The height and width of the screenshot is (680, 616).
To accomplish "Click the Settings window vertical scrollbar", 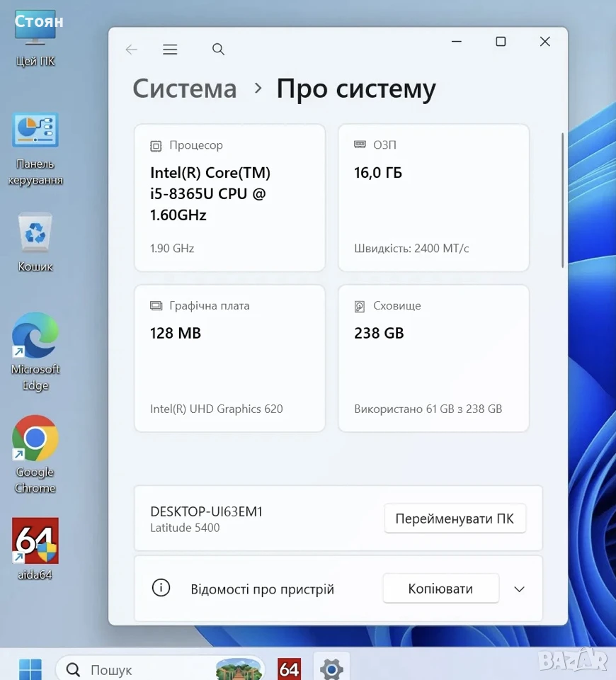I will [563, 200].
